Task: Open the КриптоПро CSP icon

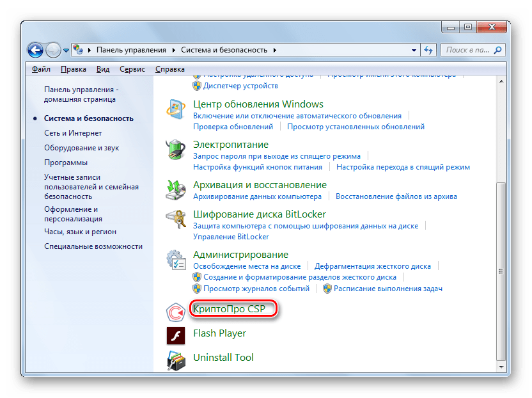Action: tap(175, 312)
